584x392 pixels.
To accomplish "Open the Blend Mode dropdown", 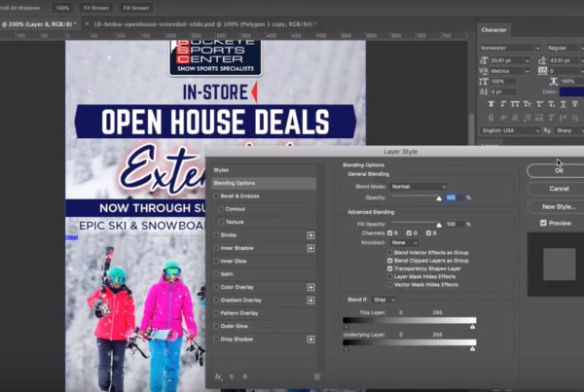I will coord(419,186).
